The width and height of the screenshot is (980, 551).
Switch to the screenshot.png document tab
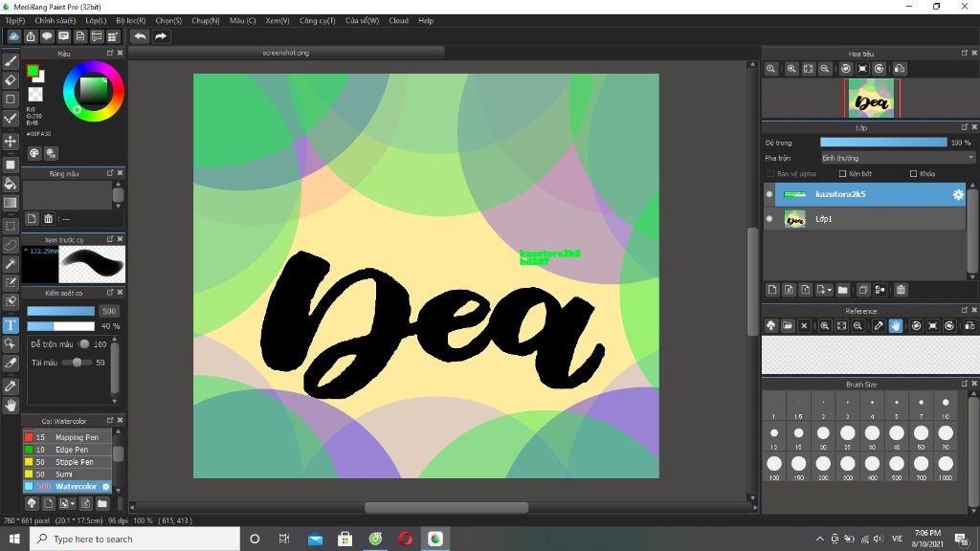(x=286, y=54)
